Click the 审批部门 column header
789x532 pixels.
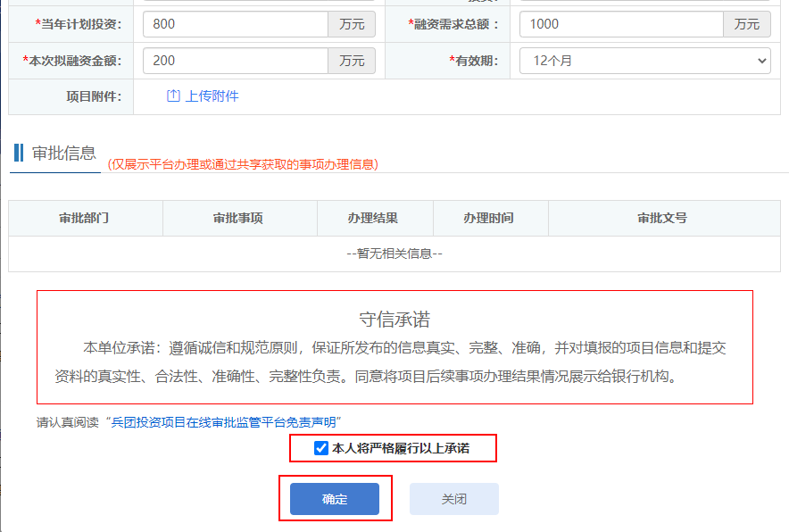point(85,219)
